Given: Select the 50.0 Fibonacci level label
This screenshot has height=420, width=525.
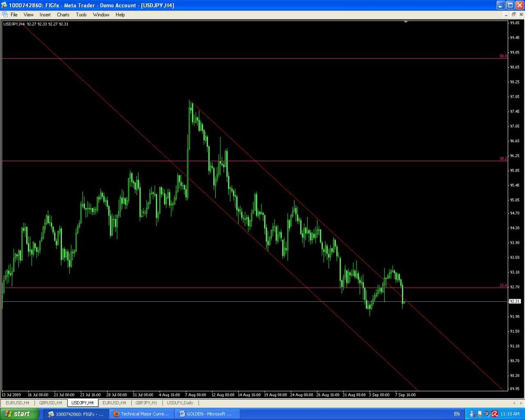Looking at the screenshot, I should [503, 56].
